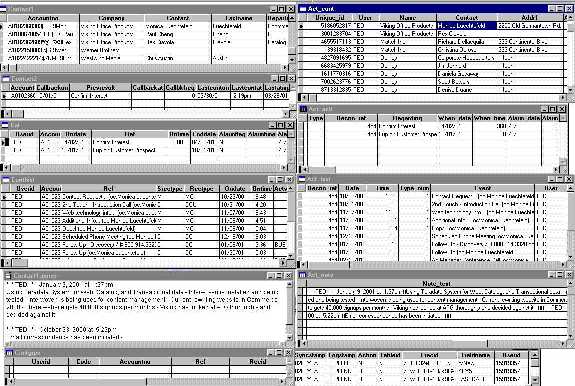Click the Accountno header in the Userid/Code table
This screenshot has height=386, width=575.
tap(135, 361)
